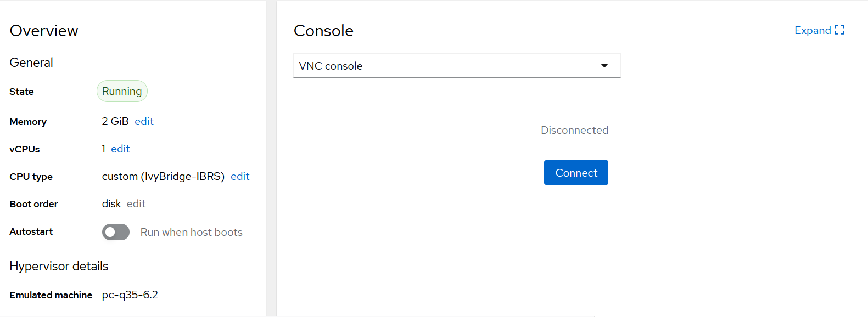Click the 'Run when host boots' label
The image size is (868, 317).
[192, 232]
